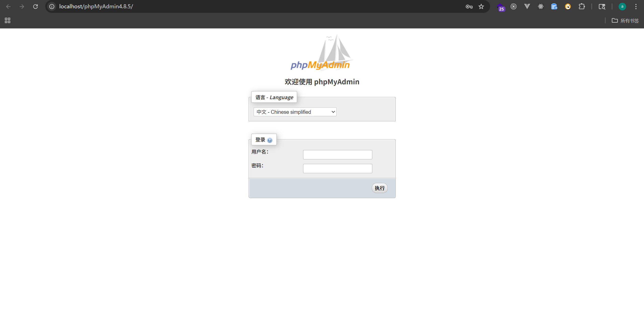Viewport: 644px width, 330px height.
Task: Open the Language selection dropdown
Action: pos(295,112)
